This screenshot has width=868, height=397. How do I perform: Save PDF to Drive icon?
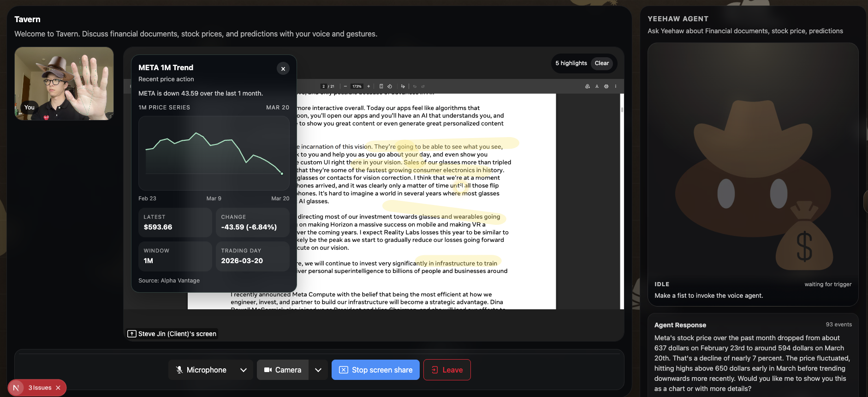tap(588, 86)
